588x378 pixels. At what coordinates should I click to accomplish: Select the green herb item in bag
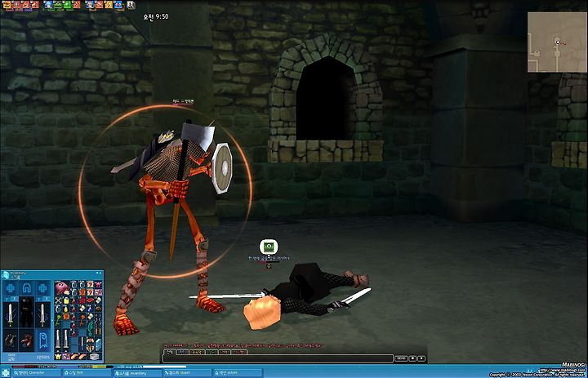click(58, 321)
